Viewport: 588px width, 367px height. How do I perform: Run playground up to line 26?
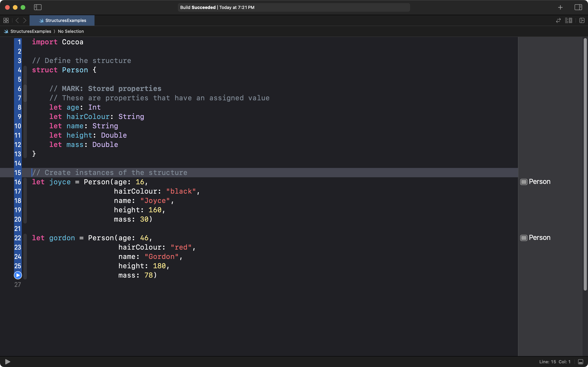[x=18, y=275]
